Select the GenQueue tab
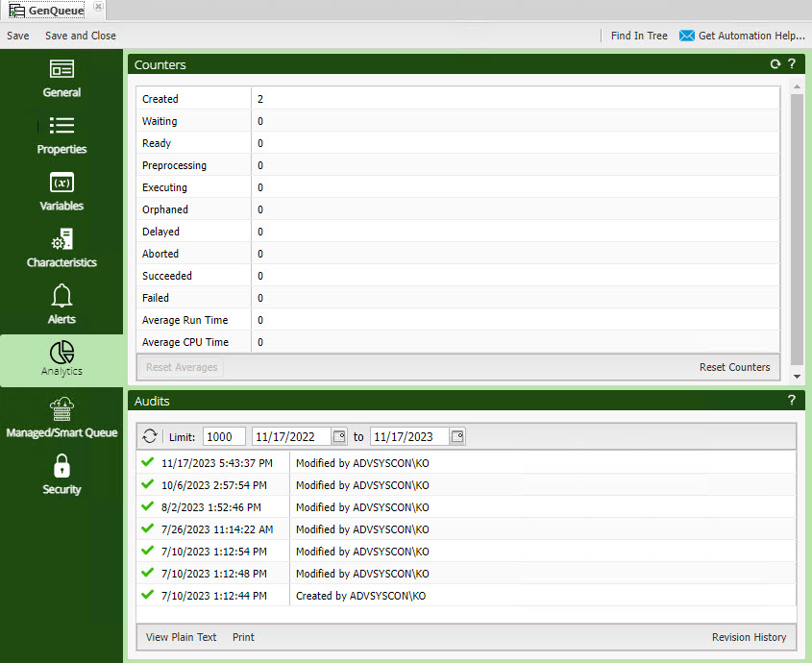The height and width of the screenshot is (663, 812). click(x=56, y=11)
